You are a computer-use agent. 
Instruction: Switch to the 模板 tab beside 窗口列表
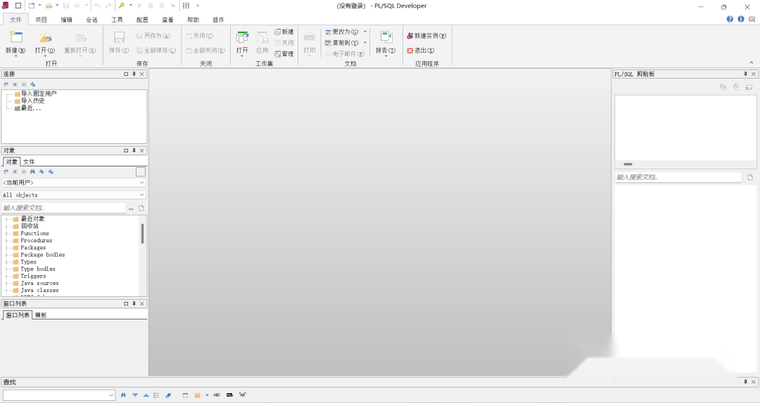(x=41, y=315)
